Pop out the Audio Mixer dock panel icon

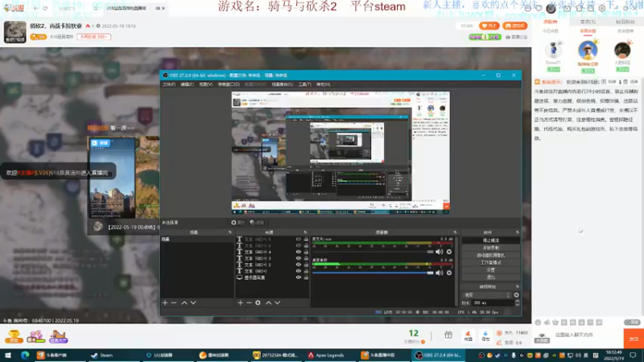click(x=455, y=232)
